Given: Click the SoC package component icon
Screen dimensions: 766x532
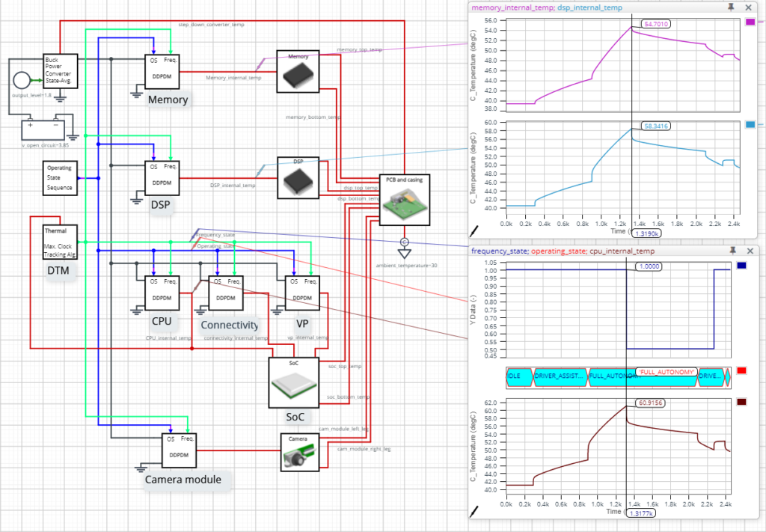Looking at the screenshot, I should point(294,382).
